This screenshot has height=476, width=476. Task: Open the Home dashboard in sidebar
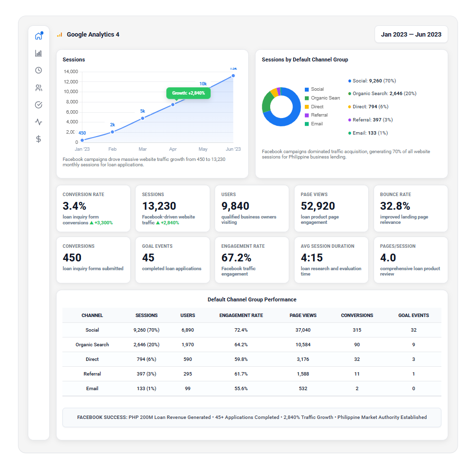click(x=39, y=36)
